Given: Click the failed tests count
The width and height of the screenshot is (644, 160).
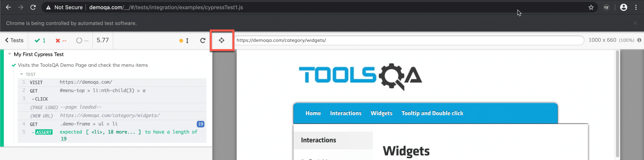Looking at the screenshot, I should click(61, 40).
